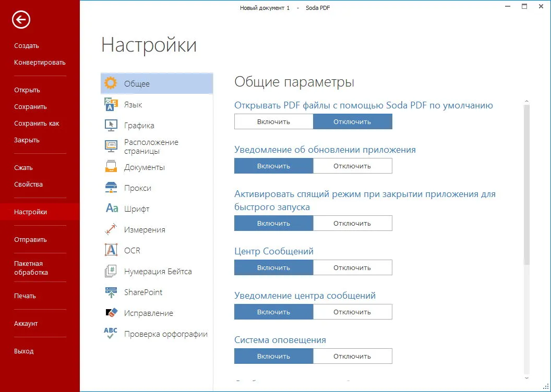
Task: Click the Исправление eraser icon
Action: coord(111,312)
